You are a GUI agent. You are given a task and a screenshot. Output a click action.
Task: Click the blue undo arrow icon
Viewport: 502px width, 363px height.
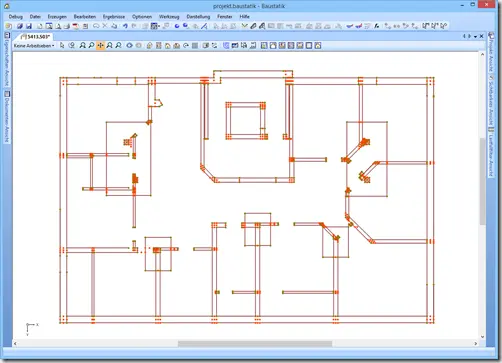tap(125, 26)
